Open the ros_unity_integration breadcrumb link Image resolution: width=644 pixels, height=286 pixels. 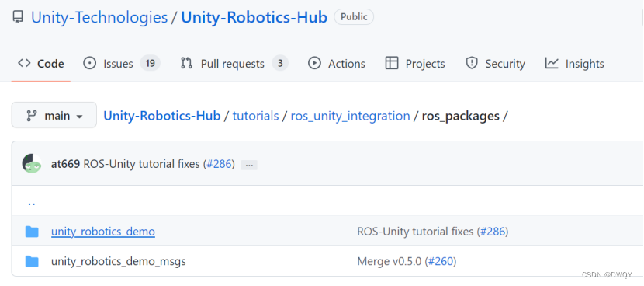351,116
